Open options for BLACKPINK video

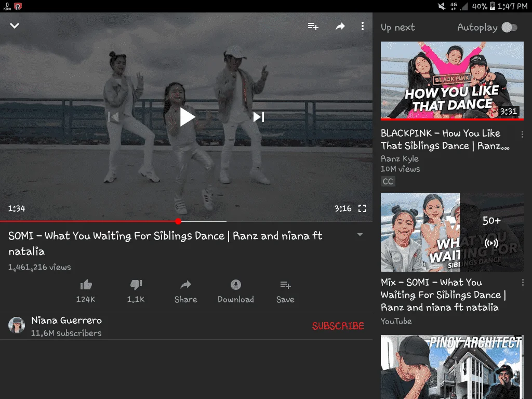(x=522, y=134)
